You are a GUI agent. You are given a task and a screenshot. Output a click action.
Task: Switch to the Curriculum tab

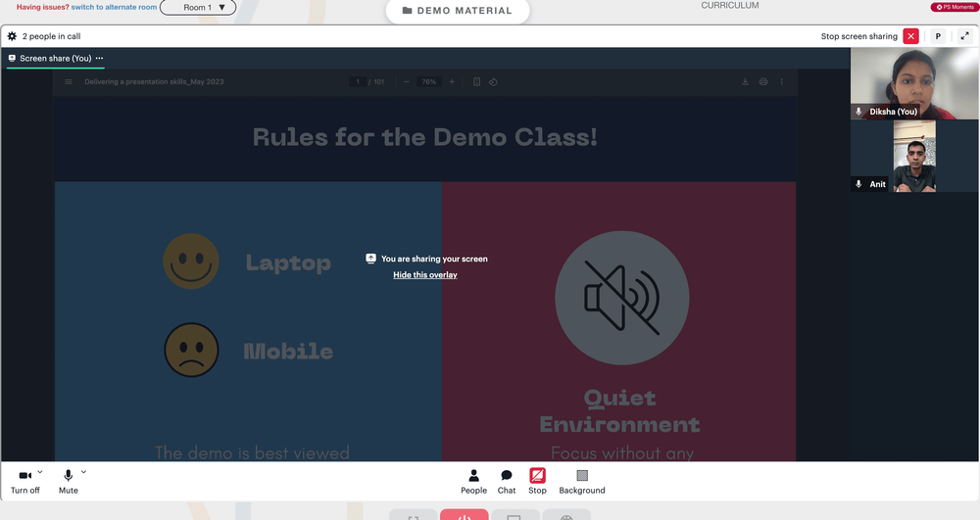pyautogui.click(x=729, y=5)
